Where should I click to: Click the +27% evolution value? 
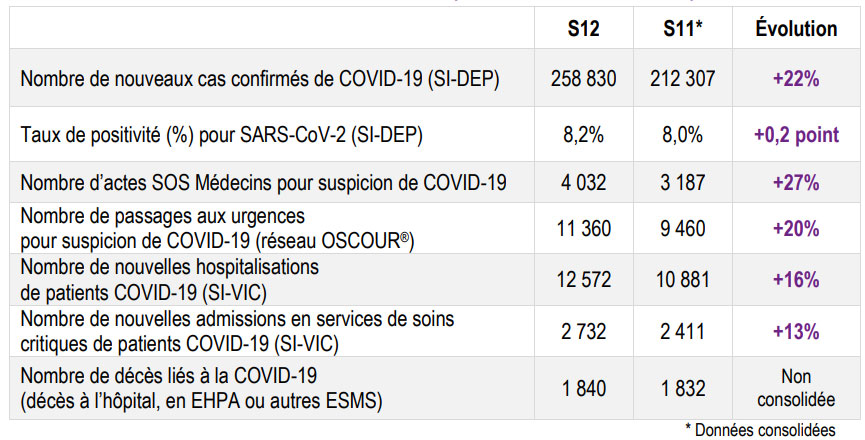[796, 183]
